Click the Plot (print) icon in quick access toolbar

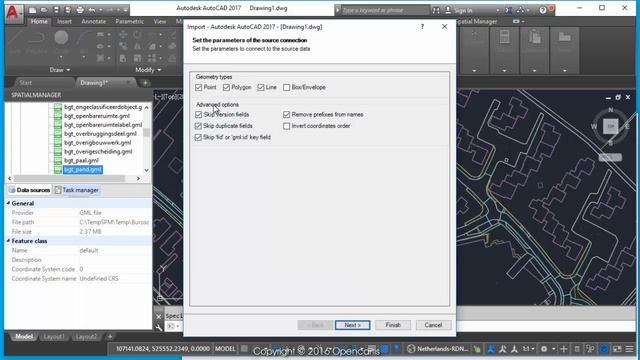coord(80,9)
